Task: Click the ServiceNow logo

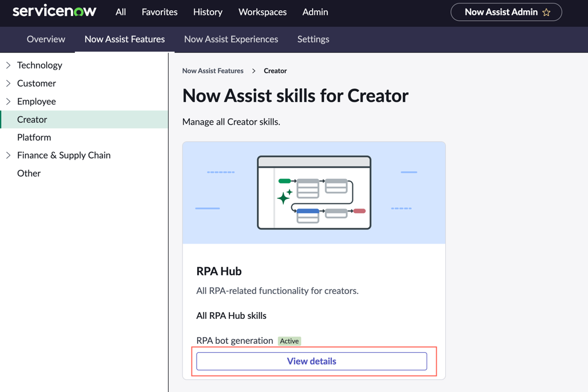Action: 54,11
